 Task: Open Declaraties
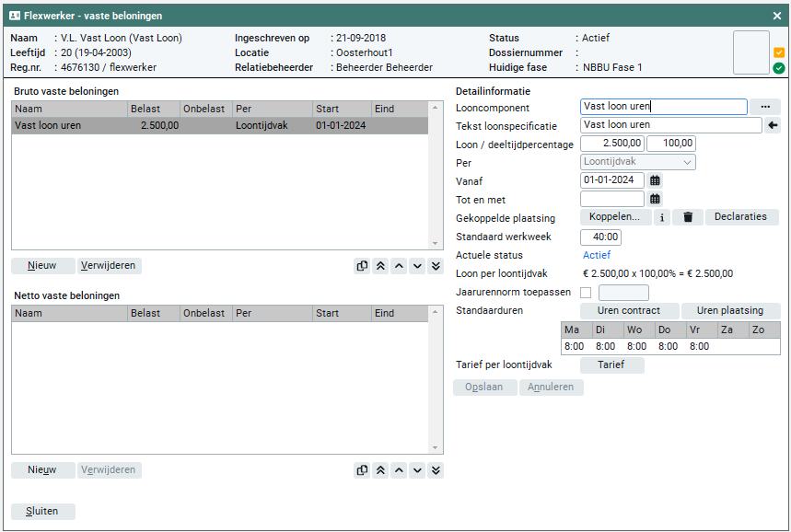tap(741, 217)
